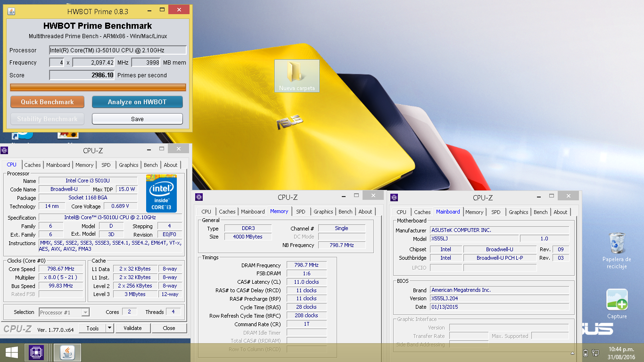Click the Core Voltage value 0.689 V
Viewport: 644px width, 362px height.
click(120, 206)
